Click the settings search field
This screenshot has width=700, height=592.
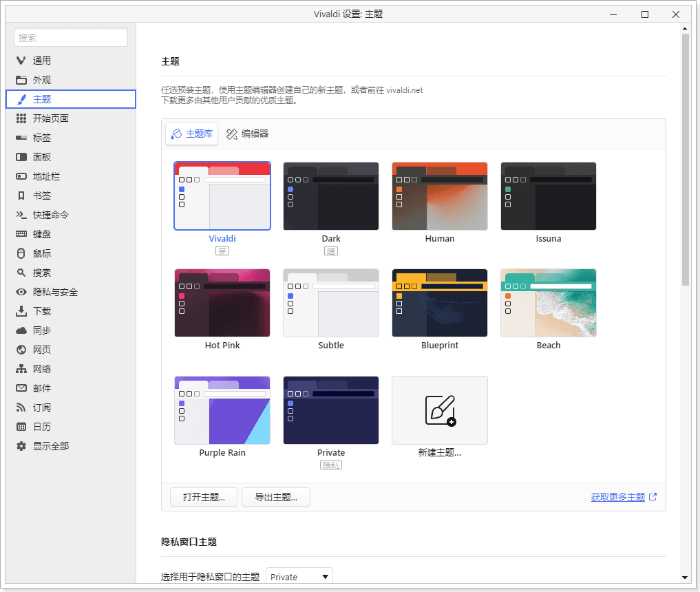(x=70, y=37)
